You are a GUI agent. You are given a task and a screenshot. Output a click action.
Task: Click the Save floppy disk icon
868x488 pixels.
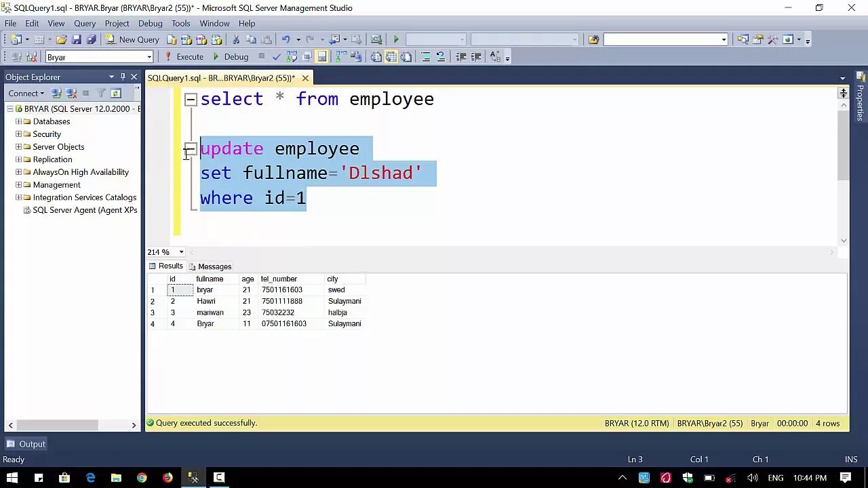tap(77, 39)
